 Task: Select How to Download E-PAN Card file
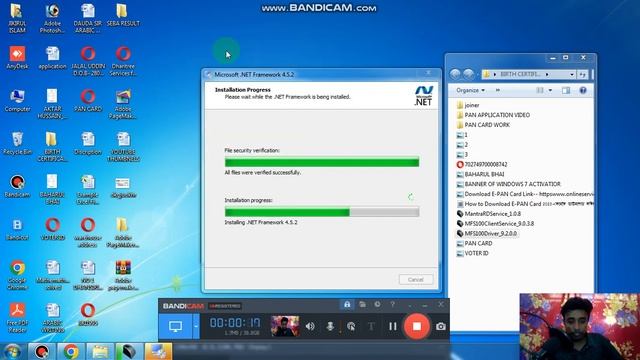(524, 204)
